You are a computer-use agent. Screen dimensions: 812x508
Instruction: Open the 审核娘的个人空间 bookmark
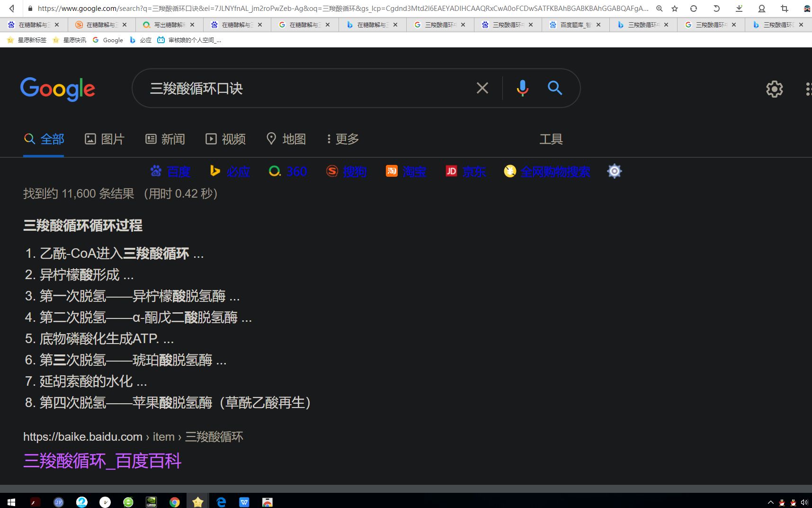pos(189,40)
